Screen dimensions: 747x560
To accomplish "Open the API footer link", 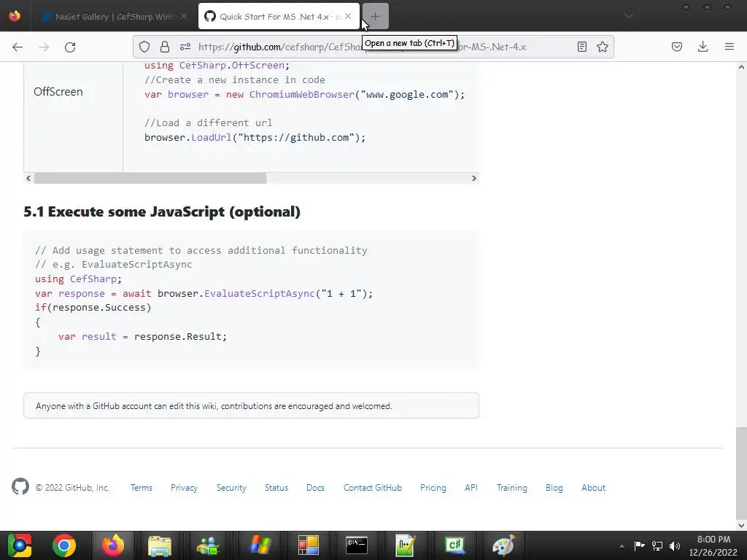I will tap(471, 488).
